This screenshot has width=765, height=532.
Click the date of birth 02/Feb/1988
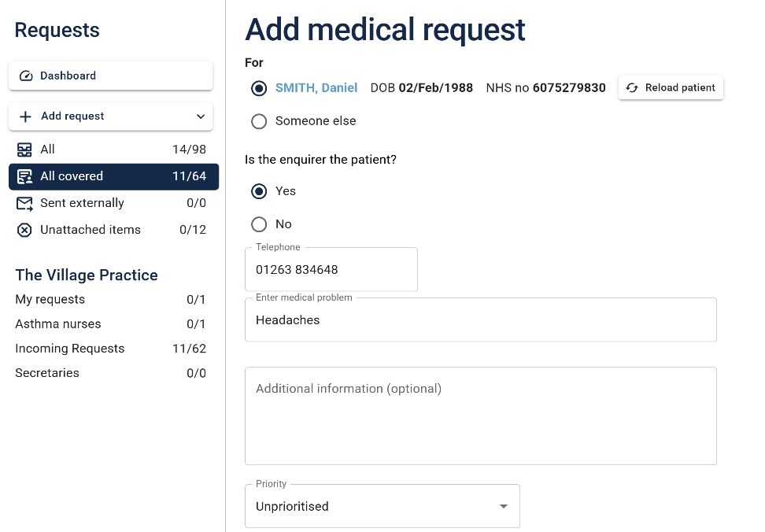(x=436, y=88)
